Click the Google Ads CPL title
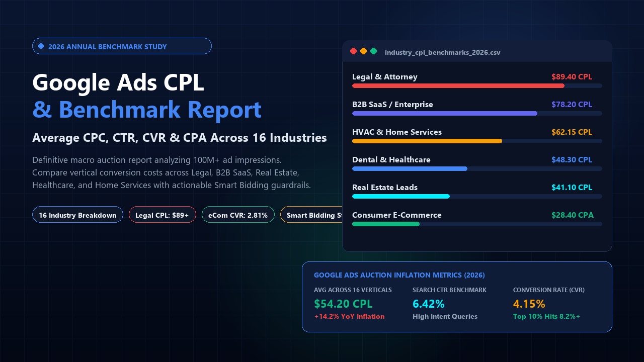Screen dimensions: 644x362 click(118, 82)
